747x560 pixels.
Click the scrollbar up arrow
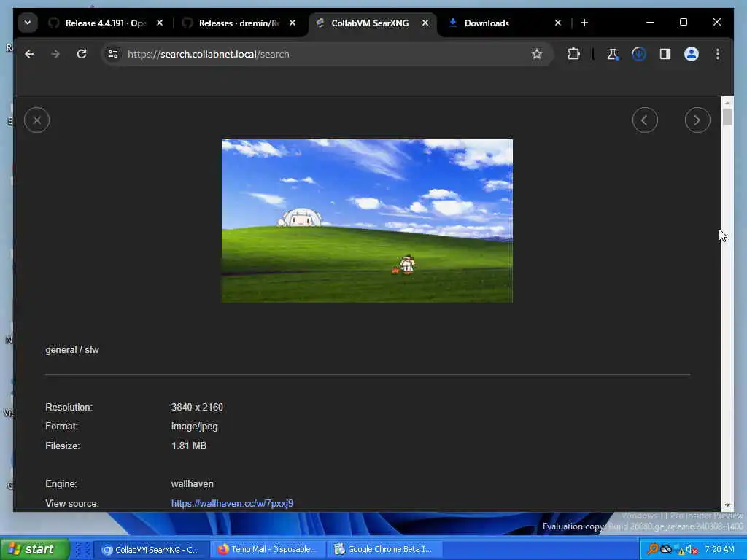pos(727,102)
